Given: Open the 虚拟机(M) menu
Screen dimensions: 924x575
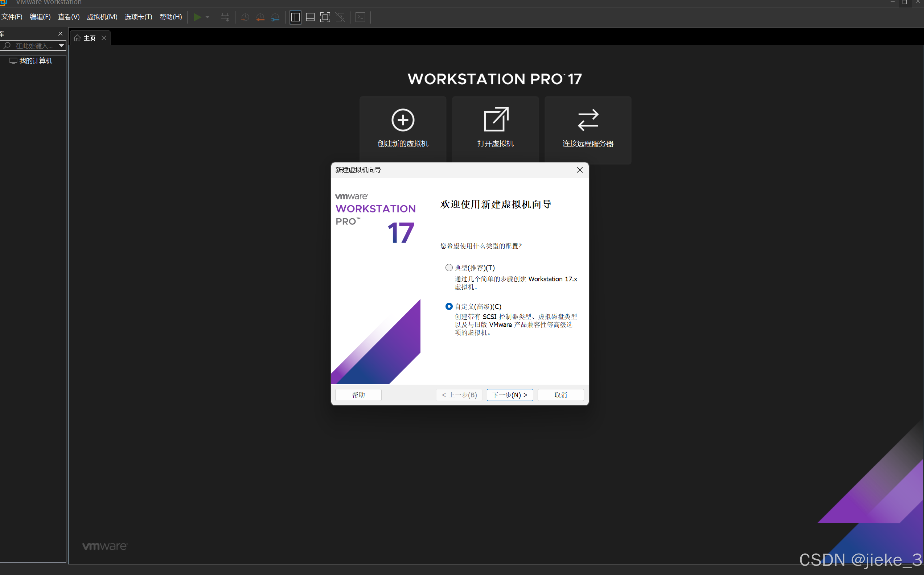Looking at the screenshot, I should [102, 17].
